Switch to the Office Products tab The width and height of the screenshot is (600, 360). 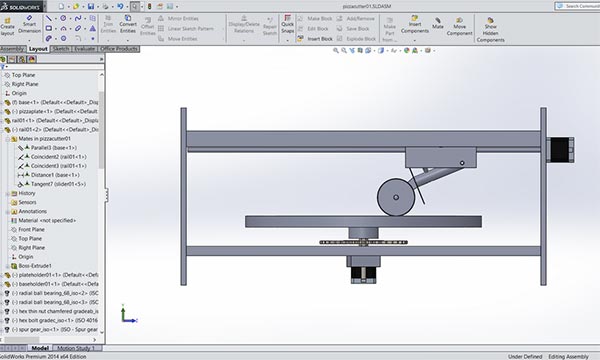[x=119, y=49]
